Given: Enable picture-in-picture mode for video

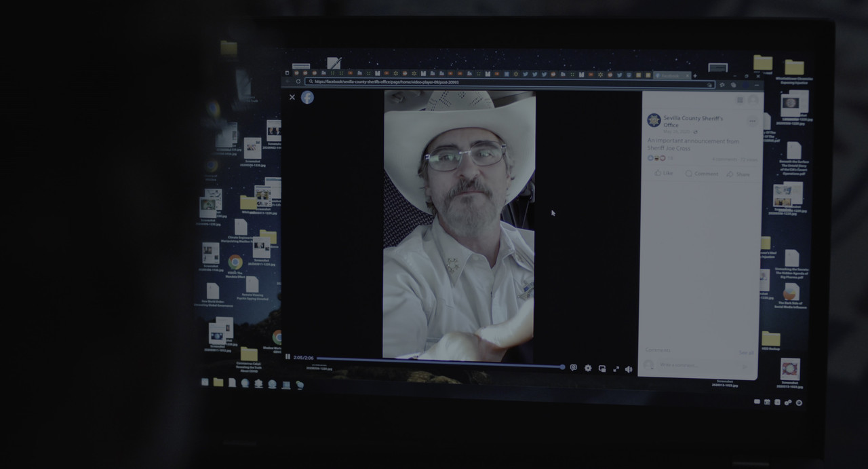Looking at the screenshot, I should 602,369.
